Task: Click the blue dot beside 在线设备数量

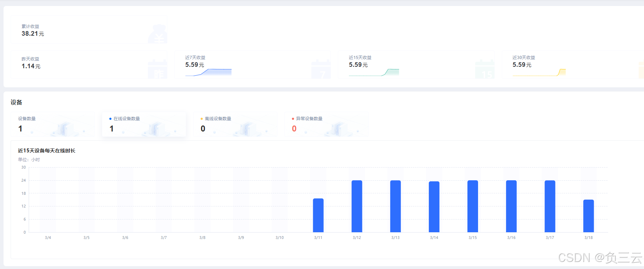Action: point(110,119)
